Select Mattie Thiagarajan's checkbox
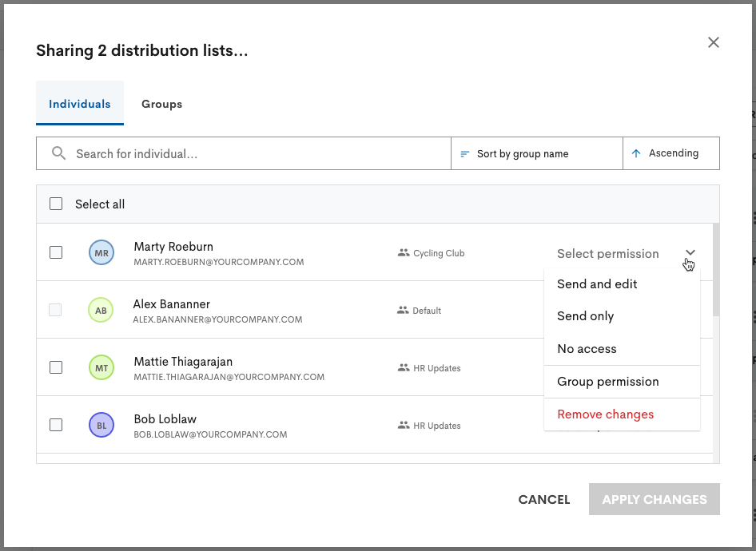 (x=56, y=367)
